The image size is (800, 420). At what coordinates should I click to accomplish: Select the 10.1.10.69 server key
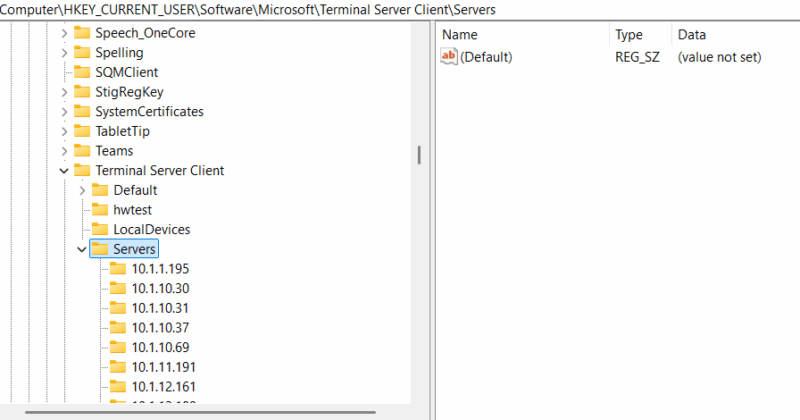point(160,347)
